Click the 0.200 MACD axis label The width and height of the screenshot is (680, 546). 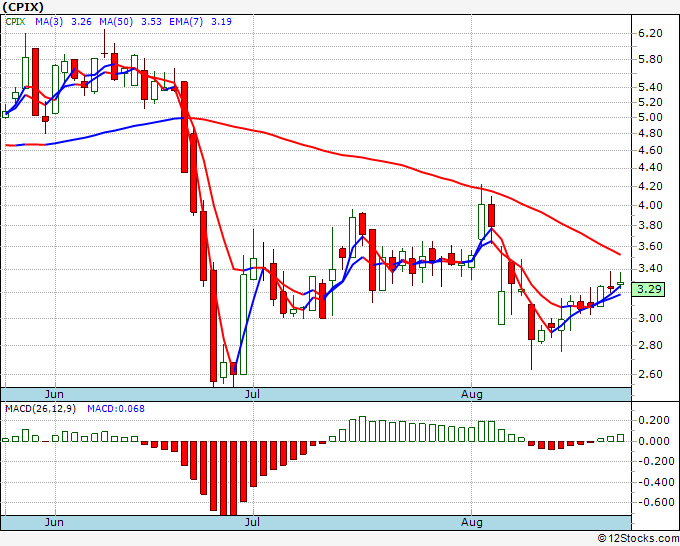654,420
